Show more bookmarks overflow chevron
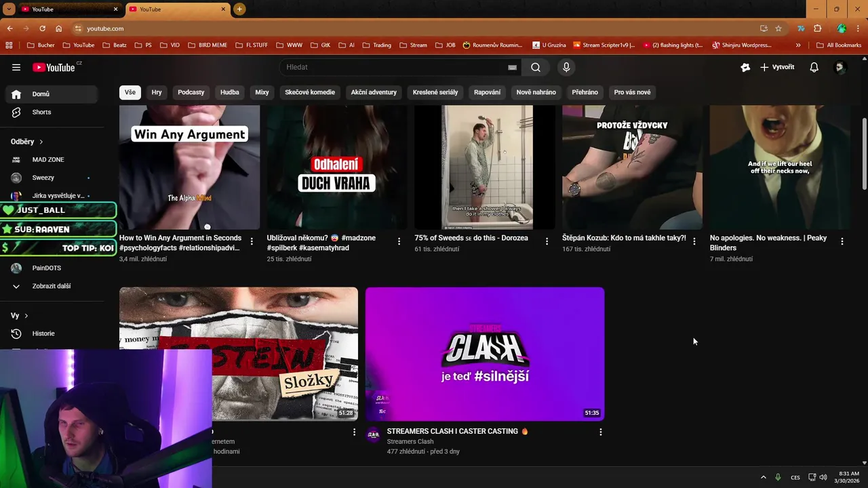This screenshot has height=488, width=868. click(x=798, y=45)
